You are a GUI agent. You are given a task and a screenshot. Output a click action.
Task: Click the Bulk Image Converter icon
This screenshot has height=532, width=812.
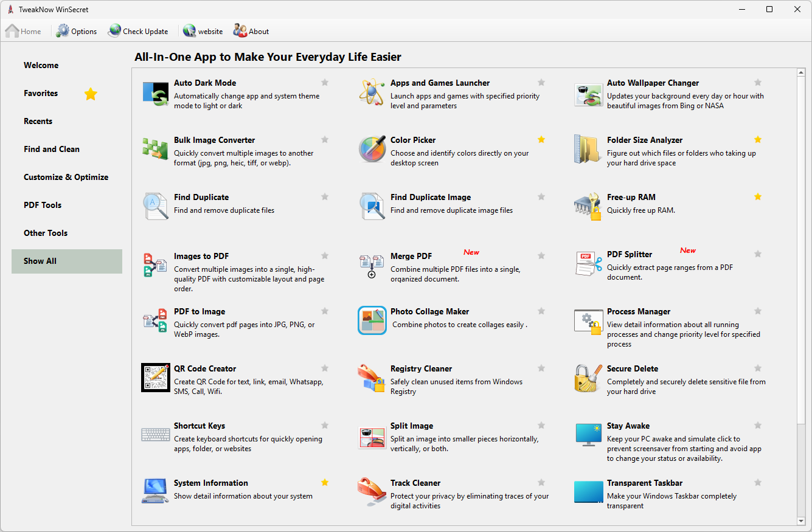154,149
